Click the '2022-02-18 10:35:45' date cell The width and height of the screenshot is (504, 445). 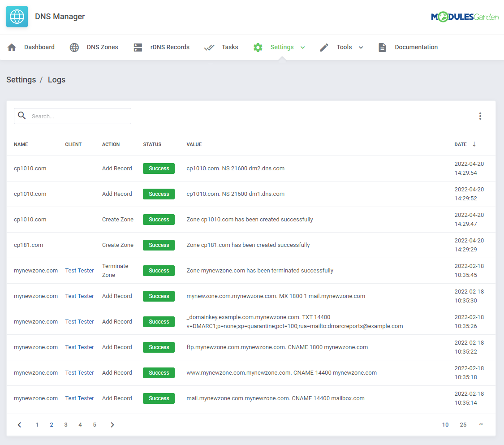tap(469, 270)
